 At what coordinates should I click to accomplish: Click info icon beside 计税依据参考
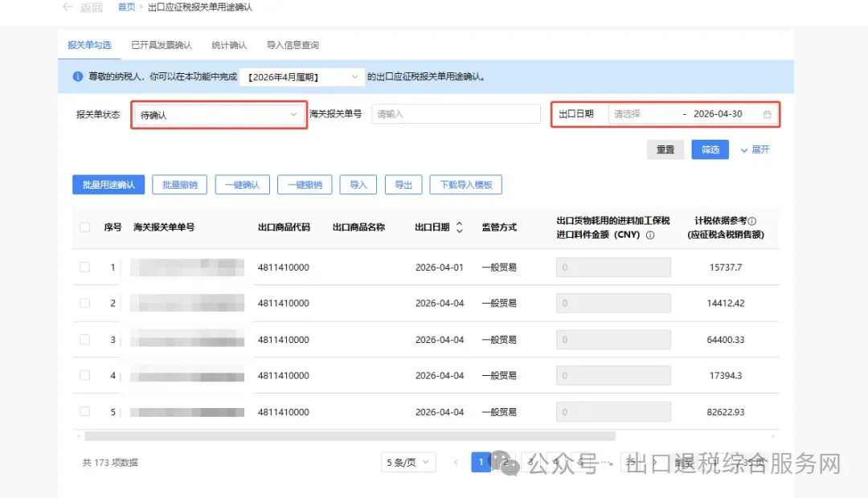point(752,221)
